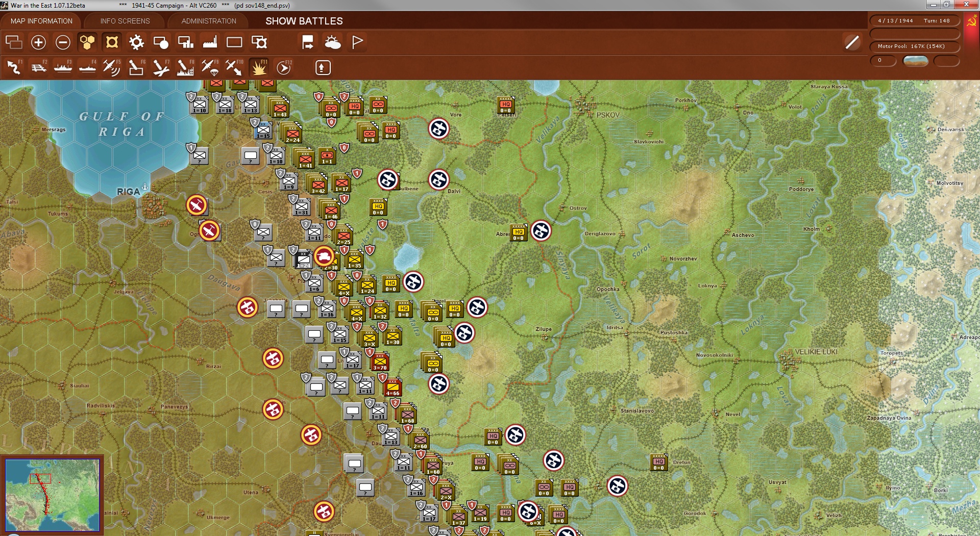This screenshot has width=980, height=536.
Task: Select the Soviet unit labeled 1=43
Action: click(280, 108)
